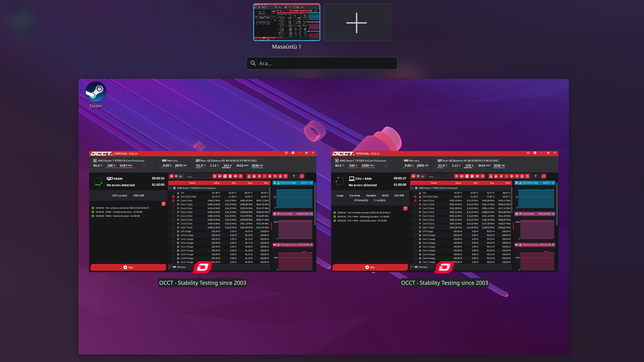Filter GPU devices in the CPU + RAM window
The height and width of the screenshot is (362, 644).
tap(462, 176)
